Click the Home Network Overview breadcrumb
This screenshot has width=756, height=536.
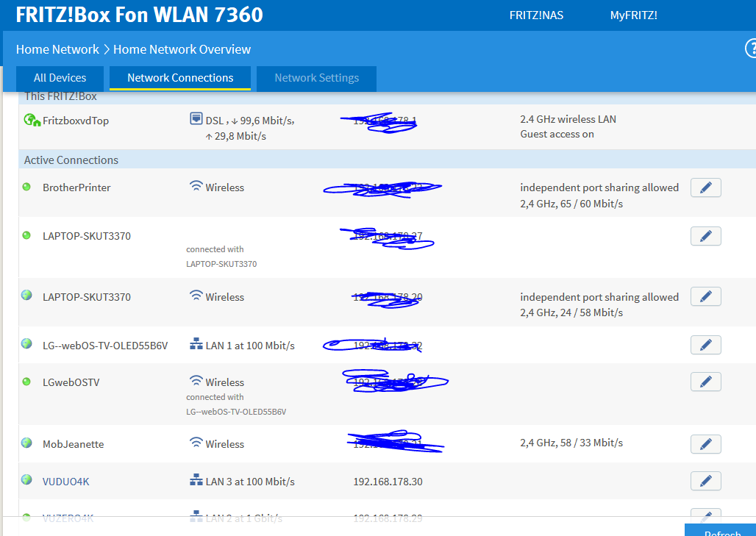point(182,49)
